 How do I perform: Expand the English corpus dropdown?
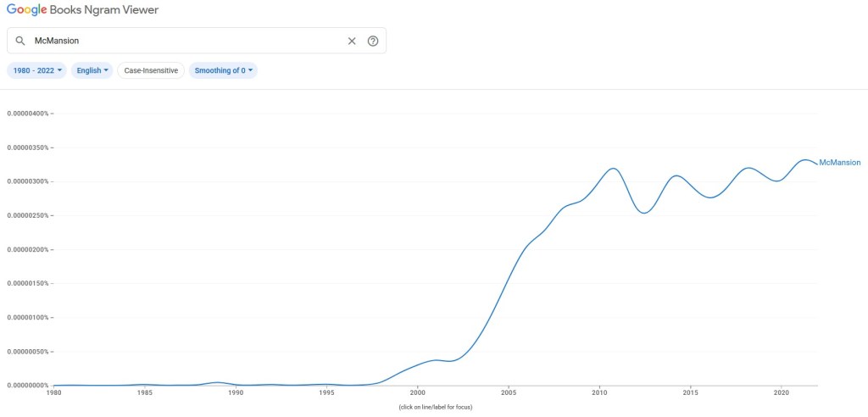pos(93,70)
